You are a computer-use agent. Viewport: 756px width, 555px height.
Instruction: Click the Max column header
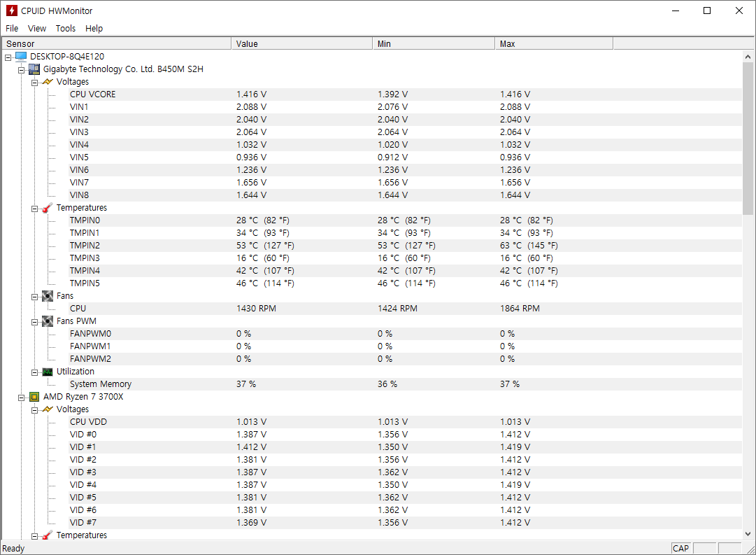tap(554, 44)
